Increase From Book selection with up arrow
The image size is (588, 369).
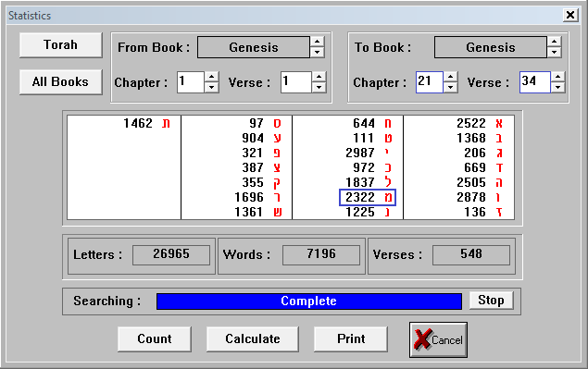(318, 42)
